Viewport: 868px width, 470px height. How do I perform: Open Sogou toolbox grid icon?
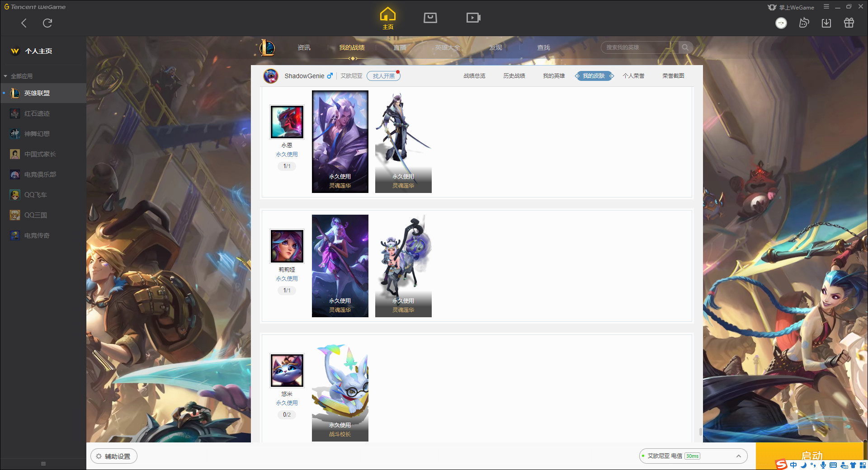863,465
